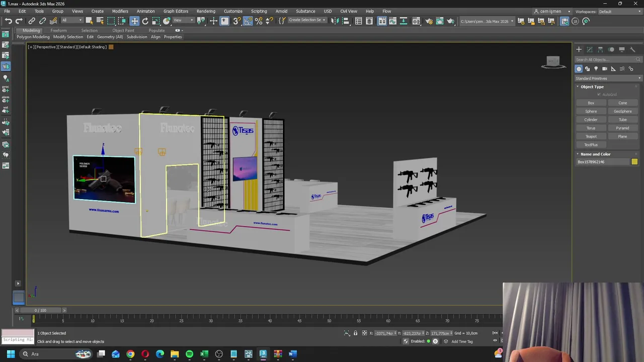Click the Undo arrow in the main toolbar
Viewport: 644px width, 362px height.
(9, 21)
